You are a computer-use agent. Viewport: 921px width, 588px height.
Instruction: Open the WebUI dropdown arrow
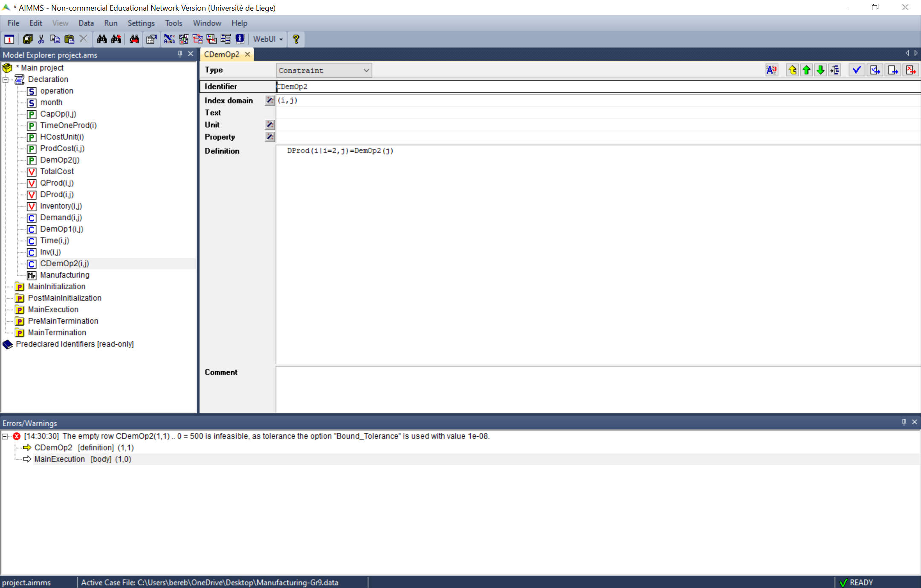click(x=281, y=39)
